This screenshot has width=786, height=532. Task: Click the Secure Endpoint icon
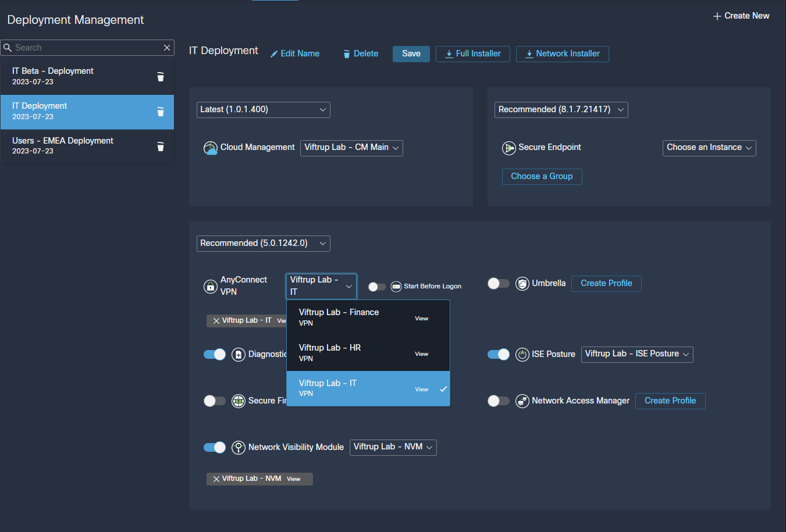[x=508, y=148]
